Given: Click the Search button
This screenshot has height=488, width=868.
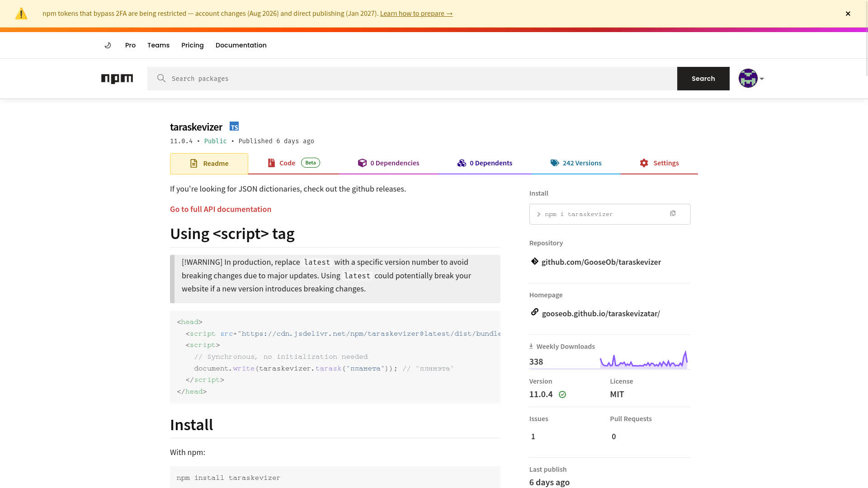Looking at the screenshot, I should [x=703, y=79].
